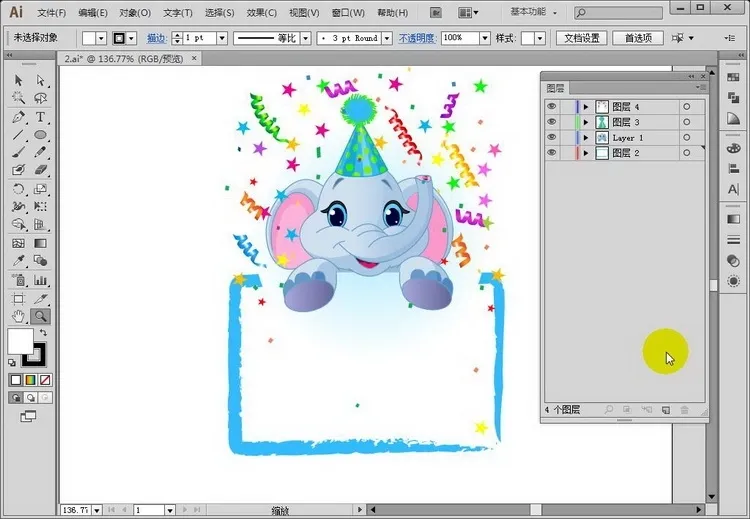Open 基本功能 workspace switcher
Viewport: 750px width, 519px height.
click(x=534, y=12)
